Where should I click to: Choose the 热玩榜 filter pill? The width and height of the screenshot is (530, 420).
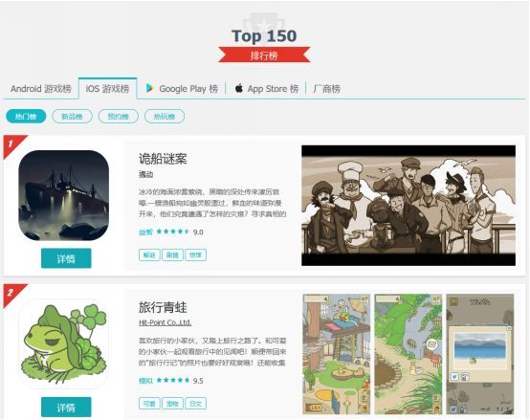click(x=165, y=116)
